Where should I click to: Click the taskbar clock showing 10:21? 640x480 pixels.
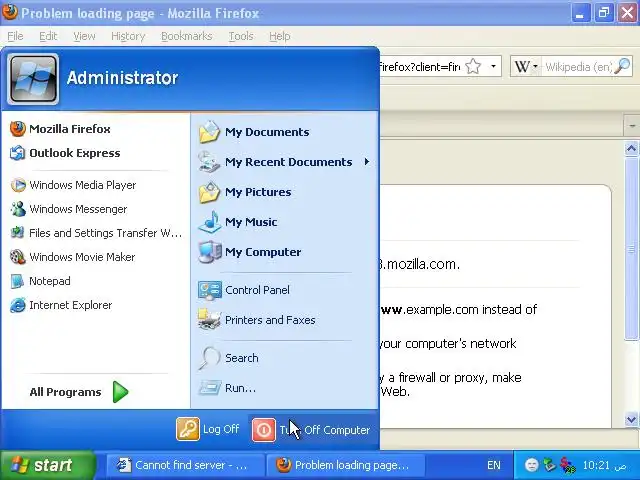pos(603,465)
